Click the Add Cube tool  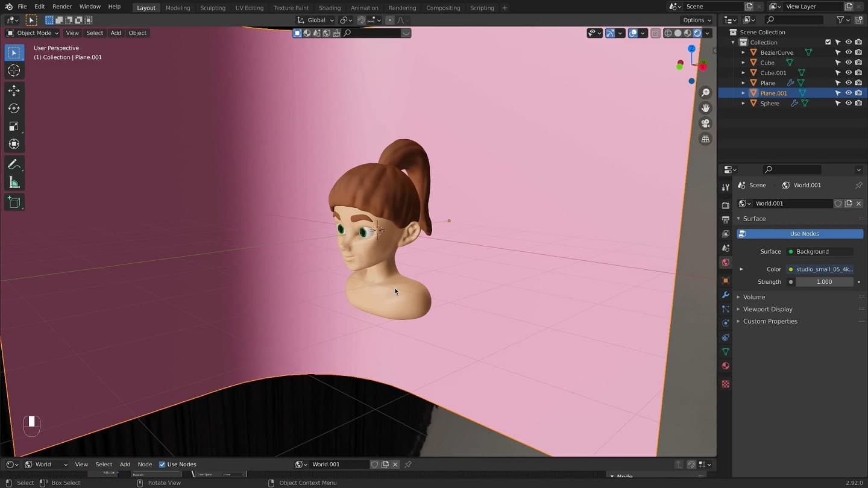click(x=14, y=202)
